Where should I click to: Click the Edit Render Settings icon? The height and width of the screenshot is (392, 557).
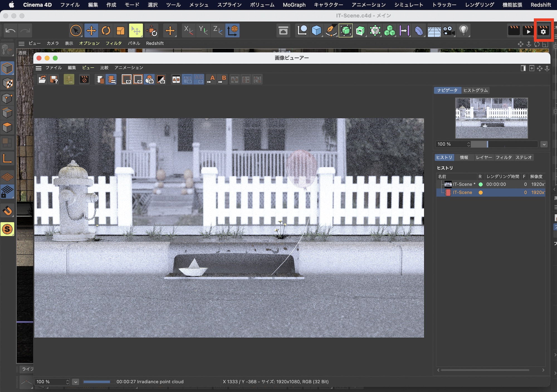tap(543, 30)
